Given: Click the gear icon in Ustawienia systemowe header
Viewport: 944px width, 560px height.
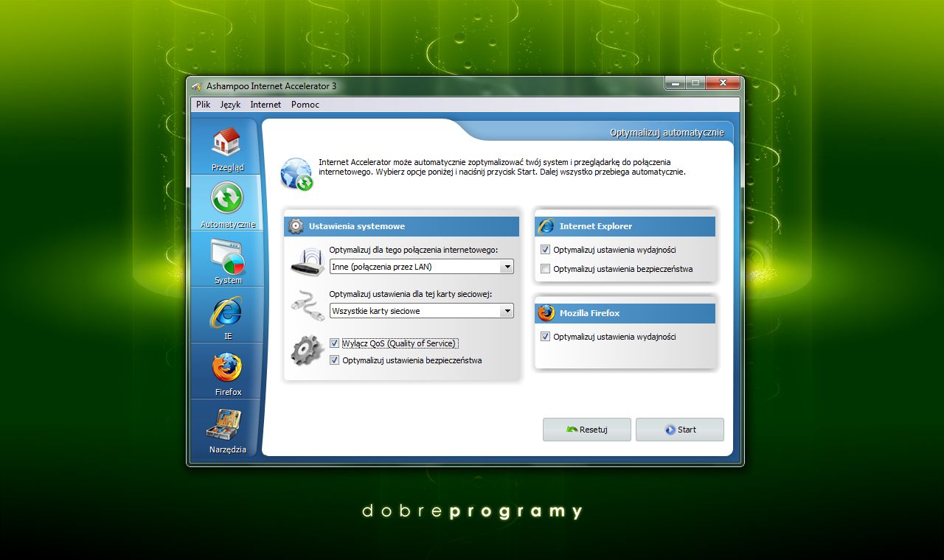Looking at the screenshot, I should pyautogui.click(x=296, y=226).
